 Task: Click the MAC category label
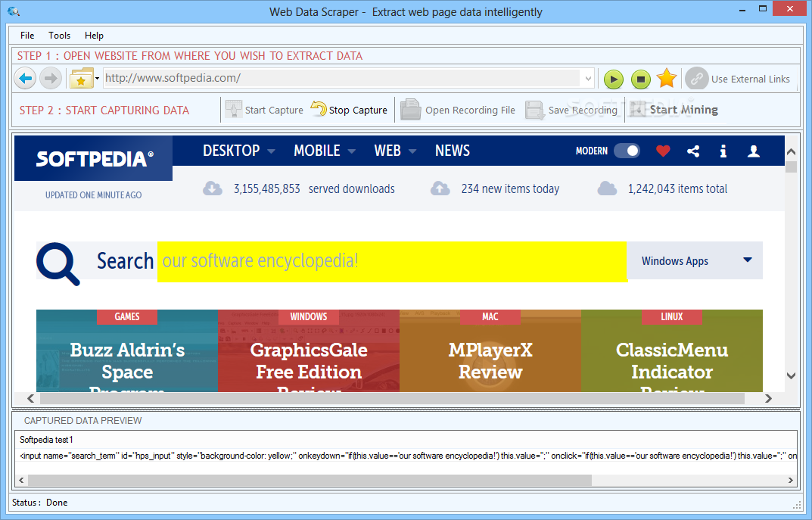click(x=490, y=316)
